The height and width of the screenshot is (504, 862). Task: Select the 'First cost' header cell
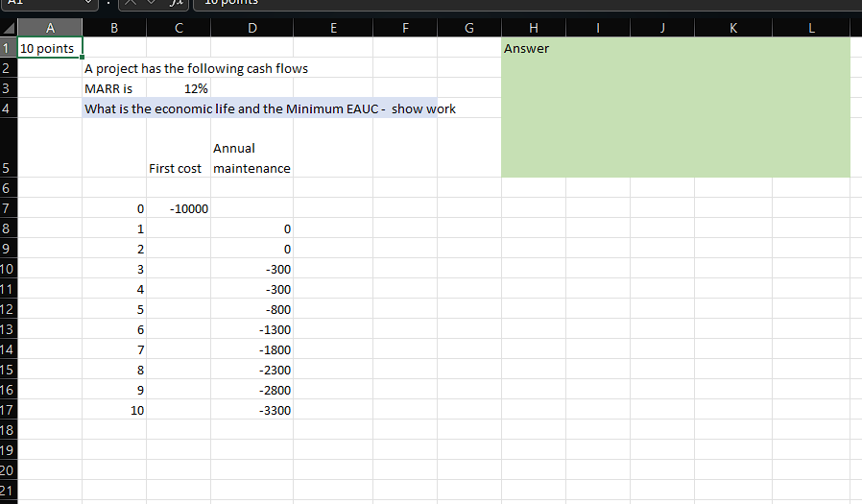tap(179, 148)
